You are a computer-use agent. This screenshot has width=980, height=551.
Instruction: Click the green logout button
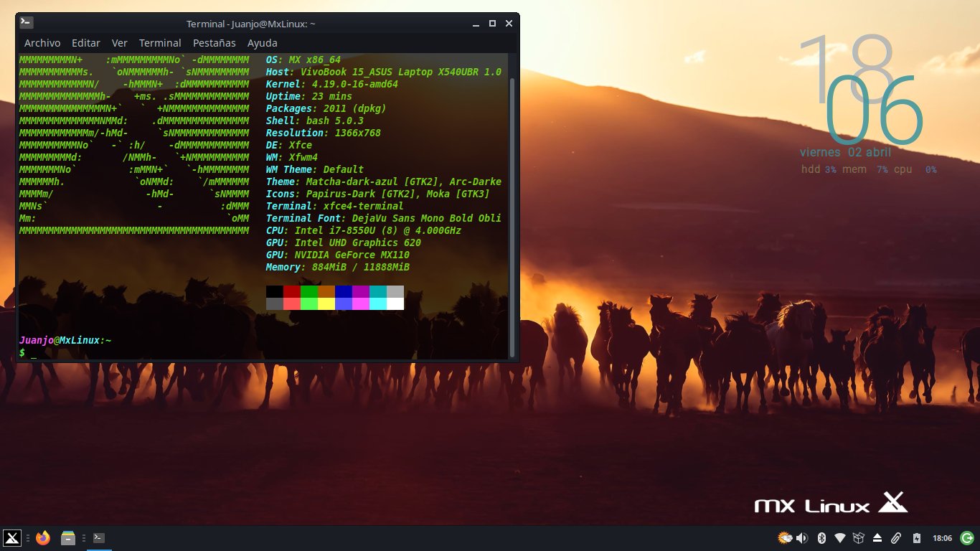click(966, 538)
